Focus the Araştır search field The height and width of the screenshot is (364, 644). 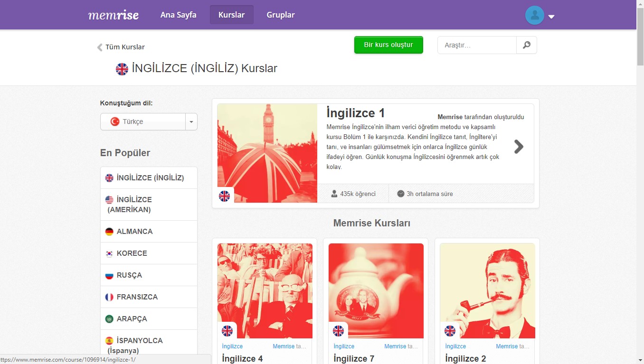pyautogui.click(x=477, y=45)
